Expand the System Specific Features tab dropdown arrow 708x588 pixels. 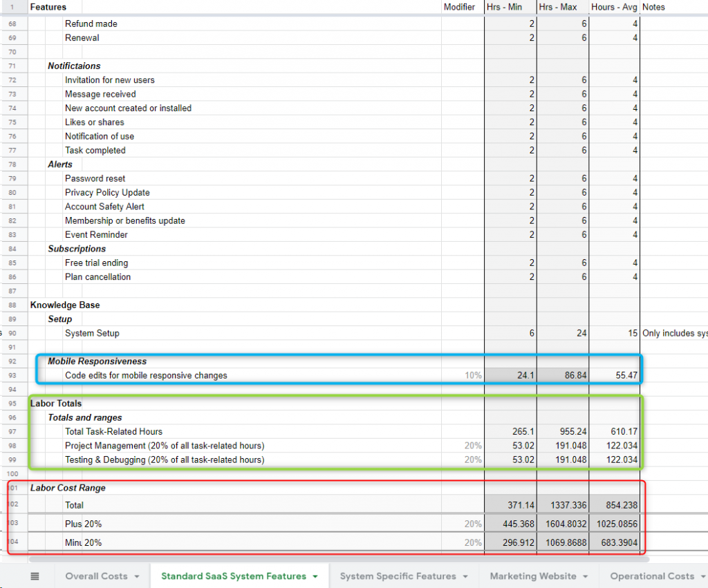click(465, 576)
